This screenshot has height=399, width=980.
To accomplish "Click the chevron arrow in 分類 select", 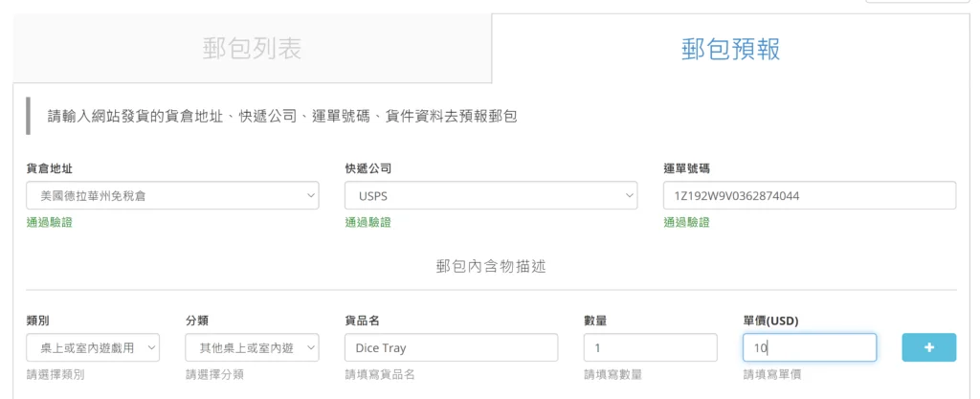I will (311, 347).
